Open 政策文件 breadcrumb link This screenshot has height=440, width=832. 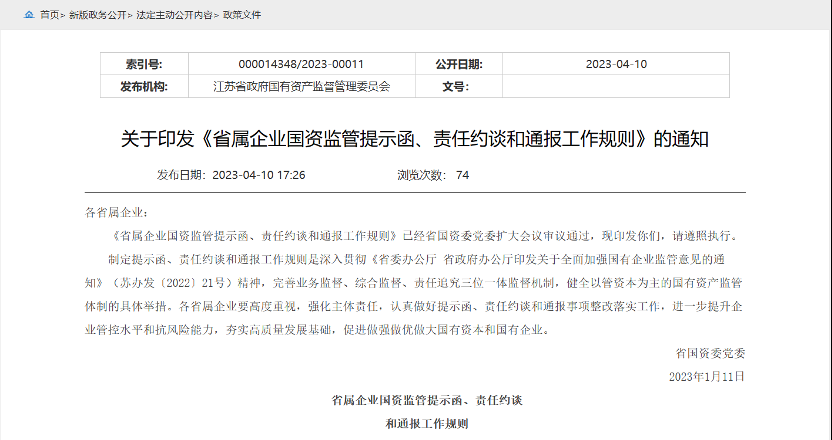[x=243, y=16]
